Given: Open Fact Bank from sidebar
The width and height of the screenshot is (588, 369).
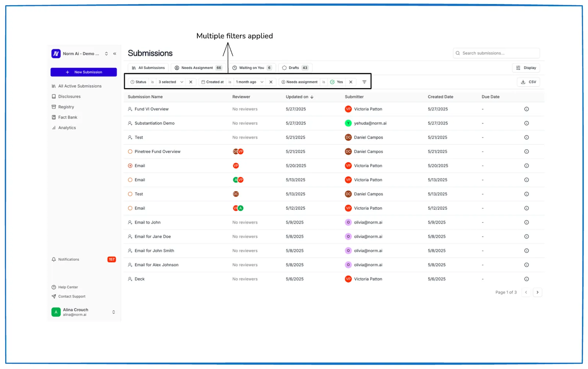Looking at the screenshot, I should (64, 117).
